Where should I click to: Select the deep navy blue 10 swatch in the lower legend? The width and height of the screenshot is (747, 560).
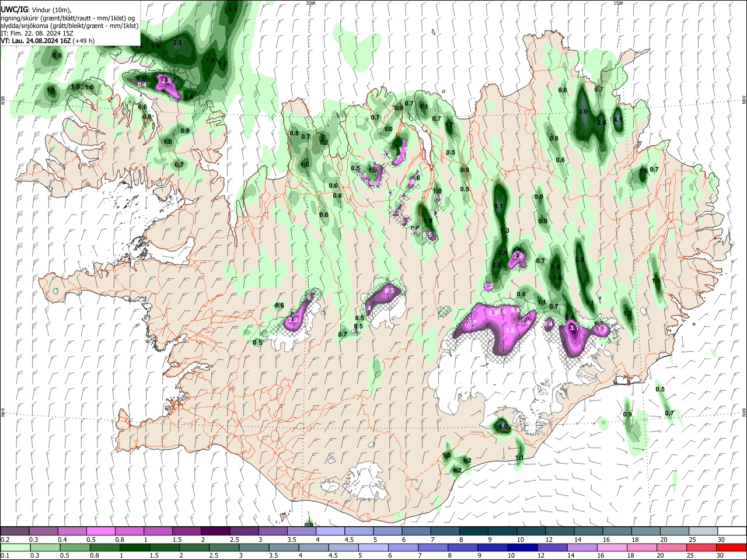coord(521,547)
